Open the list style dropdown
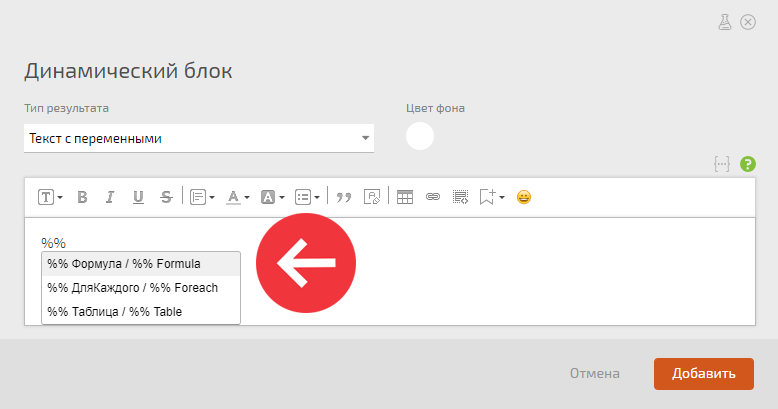The height and width of the screenshot is (409, 778). tap(307, 197)
